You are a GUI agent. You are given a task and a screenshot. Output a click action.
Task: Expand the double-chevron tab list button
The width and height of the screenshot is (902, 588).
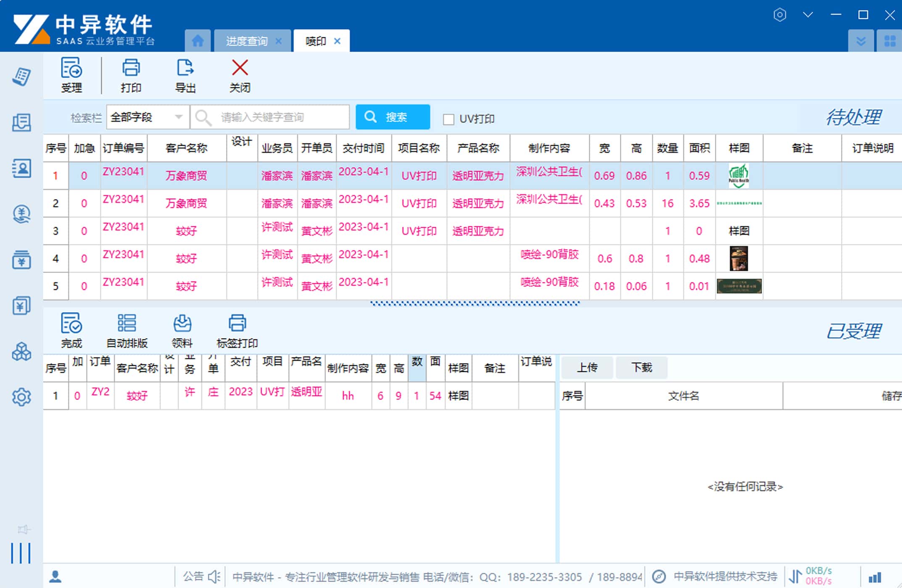click(861, 41)
